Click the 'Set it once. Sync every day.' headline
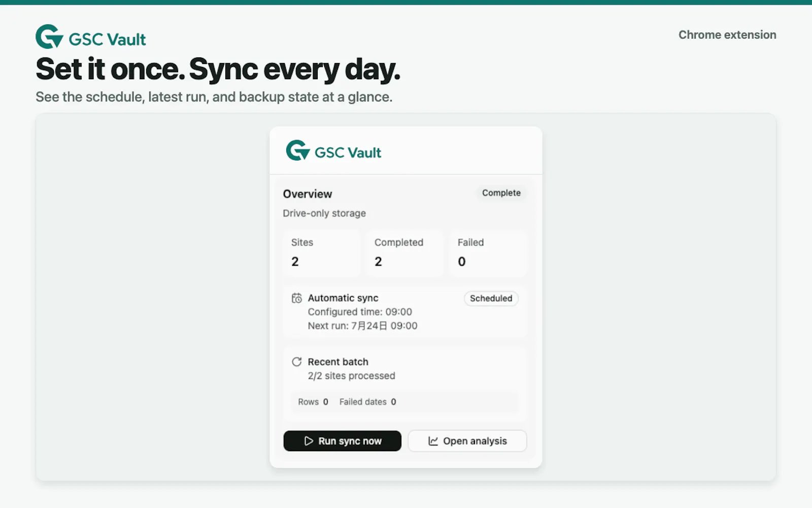This screenshot has height=508, width=812. [x=218, y=69]
